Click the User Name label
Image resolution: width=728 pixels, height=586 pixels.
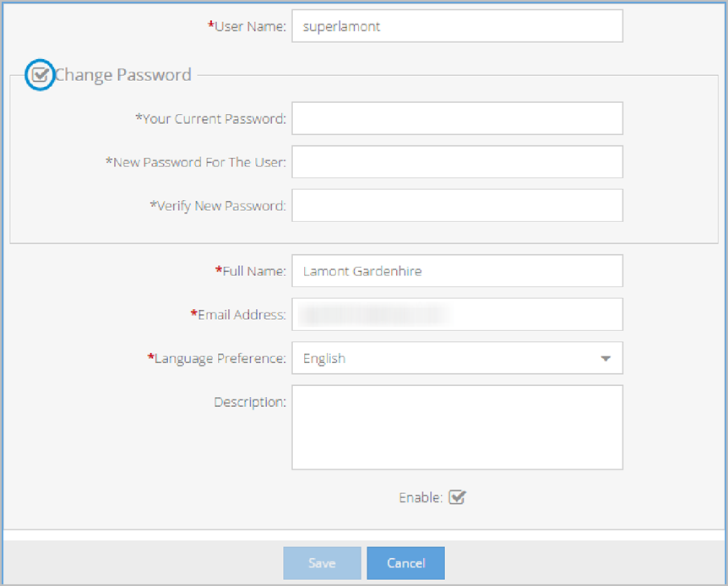(x=249, y=26)
